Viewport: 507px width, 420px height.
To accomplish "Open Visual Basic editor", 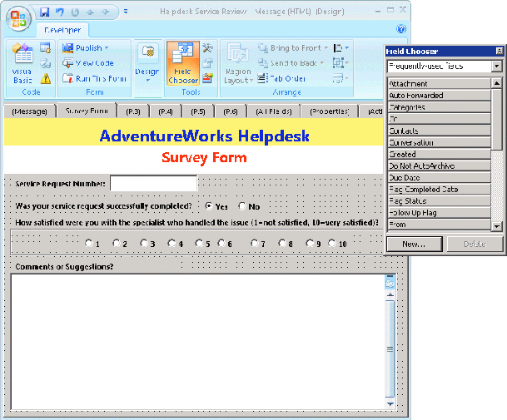I will pyautogui.click(x=22, y=64).
